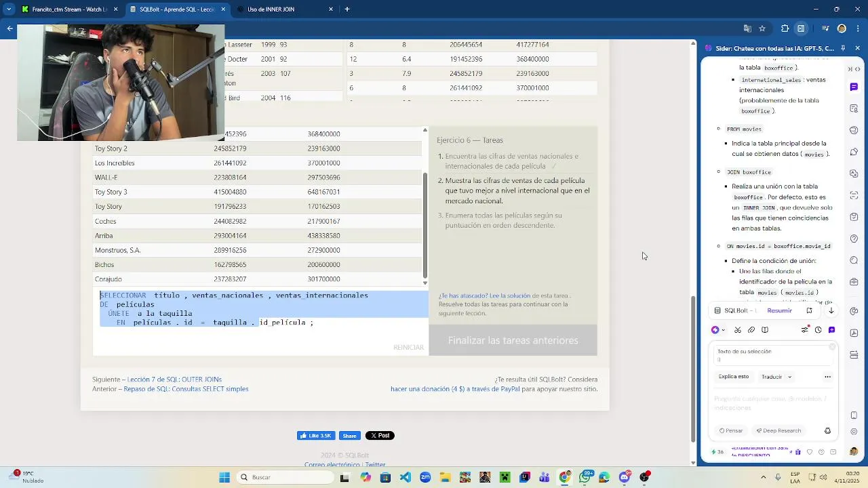The image size is (868, 488).
Task: Open Repaso de SQL: Consultas SELECT simples link
Action: (x=185, y=389)
